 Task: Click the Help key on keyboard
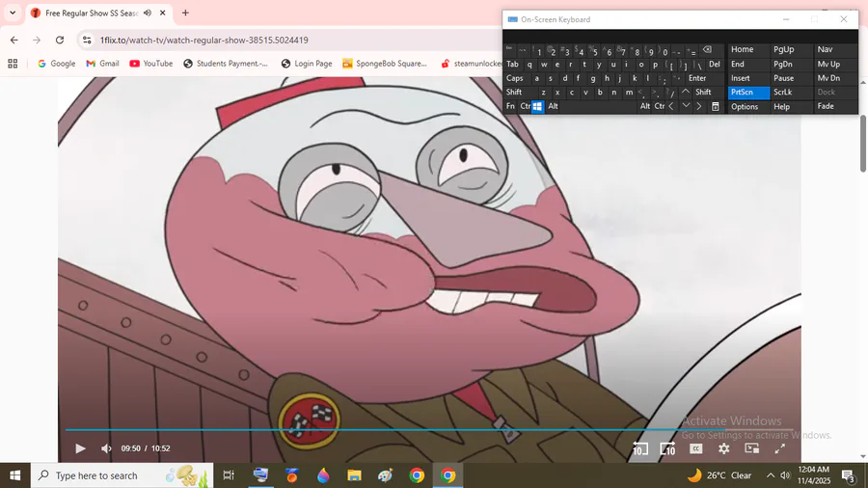[791, 107]
